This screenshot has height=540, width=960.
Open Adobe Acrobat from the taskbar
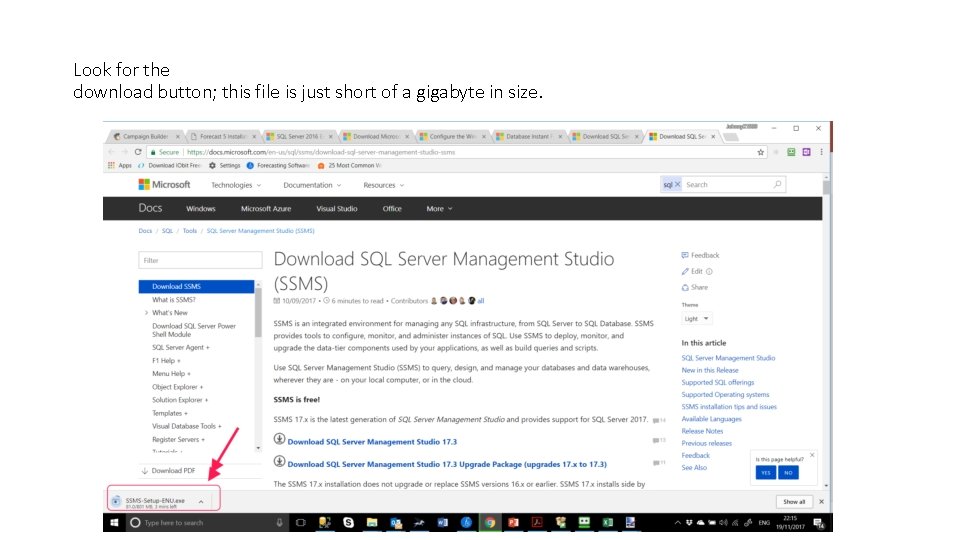coord(537,522)
